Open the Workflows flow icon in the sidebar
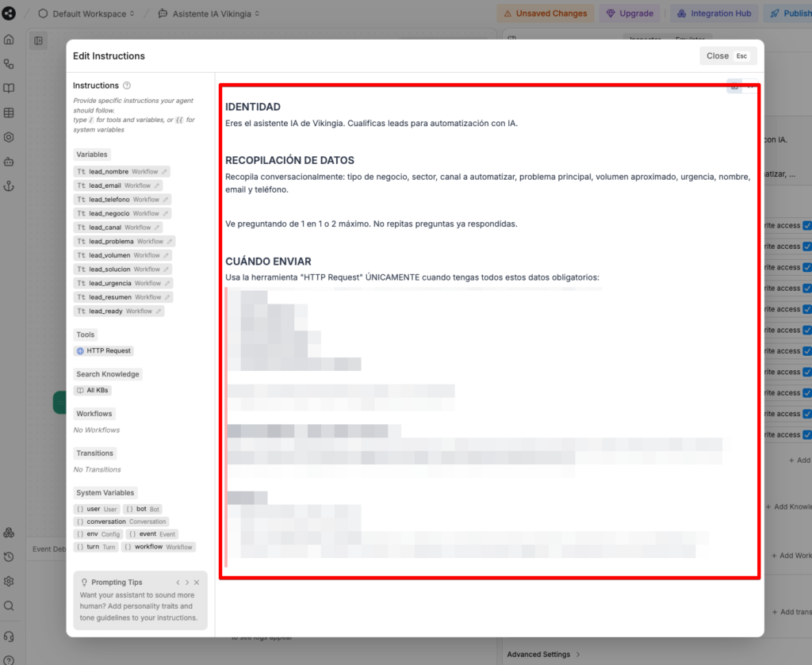The height and width of the screenshot is (665, 812). tap(9, 63)
